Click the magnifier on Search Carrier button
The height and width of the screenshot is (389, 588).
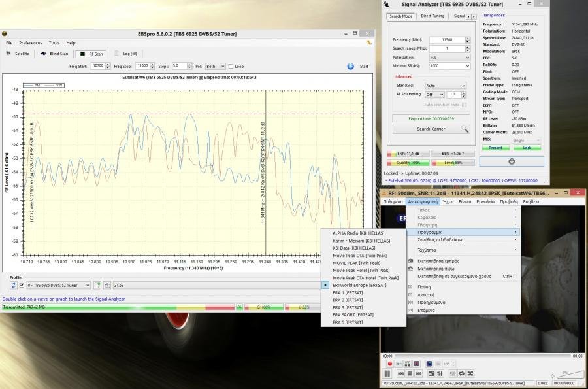click(x=465, y=129)
